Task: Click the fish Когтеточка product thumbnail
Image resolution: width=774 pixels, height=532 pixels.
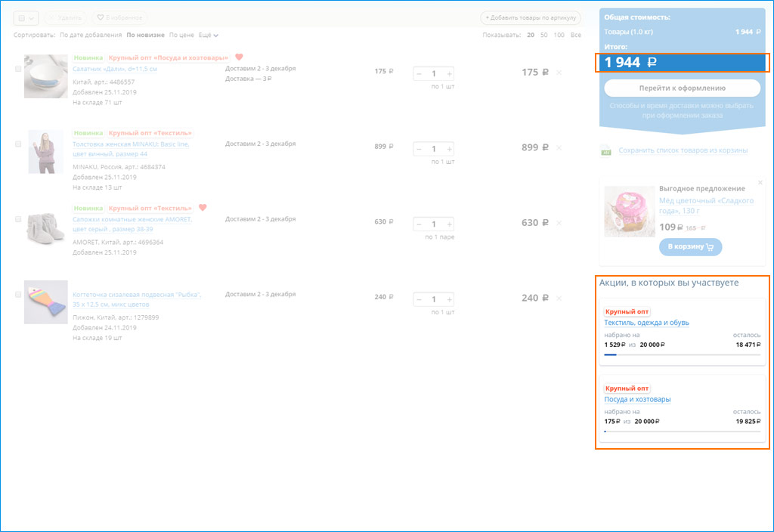Action: [46, 302]
